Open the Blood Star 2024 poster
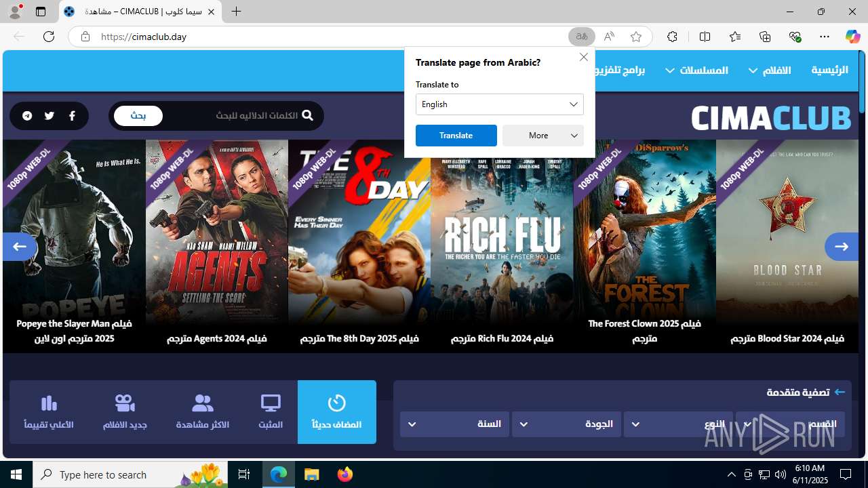Image resolution: width=868 pixels, height=488 pixels. click(787, 246)
